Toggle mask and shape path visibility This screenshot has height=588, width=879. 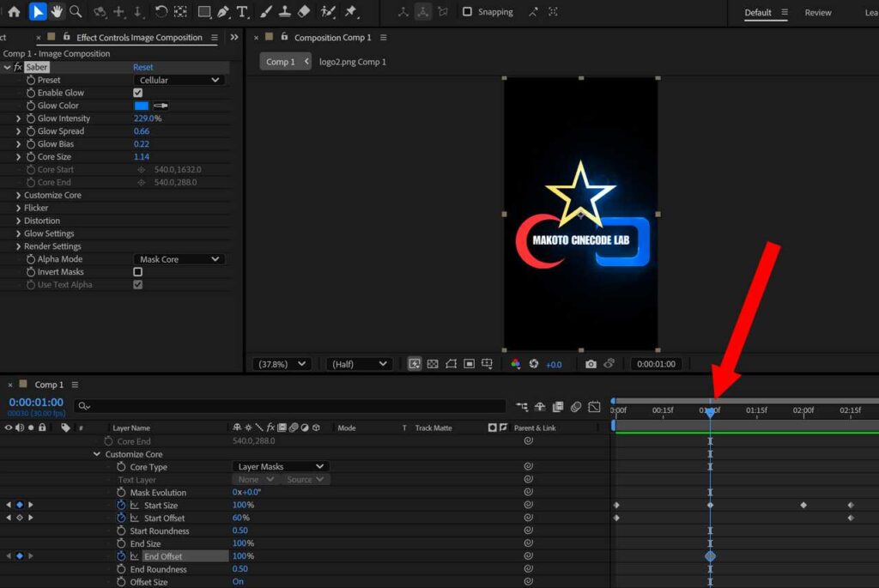click(x=451, y=364)
